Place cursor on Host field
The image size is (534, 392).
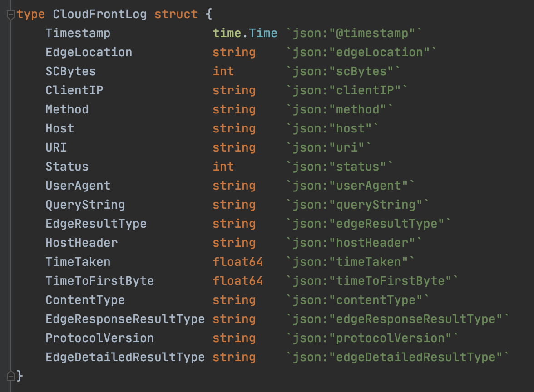pyautogui.click(x=60, y=129)
